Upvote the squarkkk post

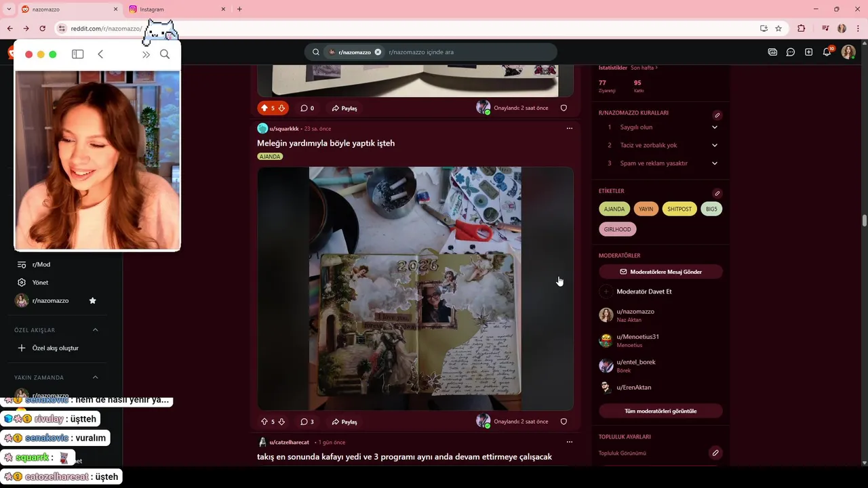pyautogui.click(x=264, y=422)
